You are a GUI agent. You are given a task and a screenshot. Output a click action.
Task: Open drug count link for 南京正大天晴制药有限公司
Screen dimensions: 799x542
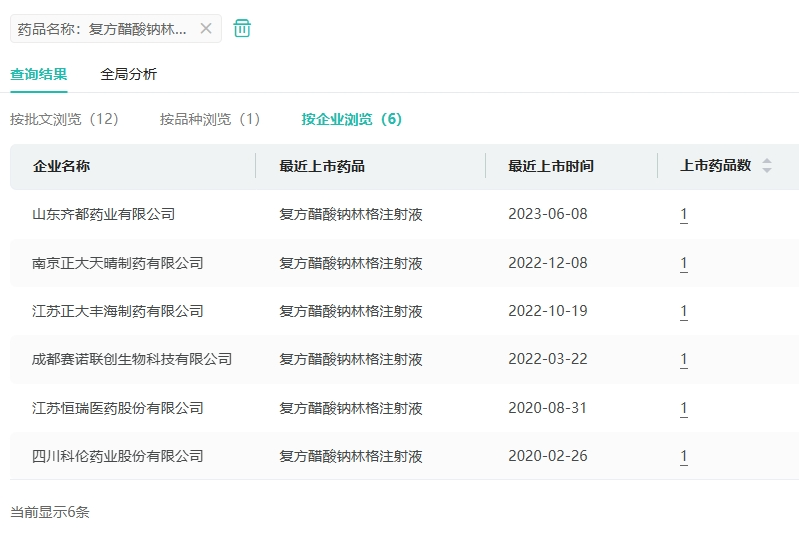pos(684,263)
